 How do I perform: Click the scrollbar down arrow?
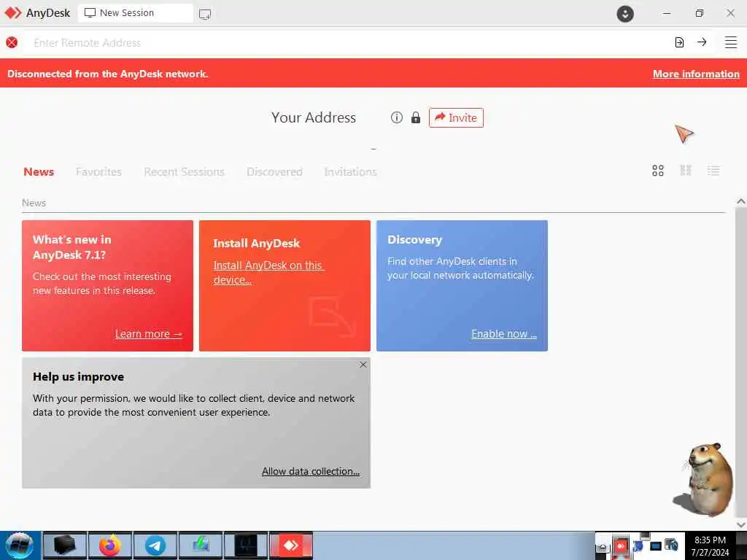pyautogui.click(x=741, y=525)
